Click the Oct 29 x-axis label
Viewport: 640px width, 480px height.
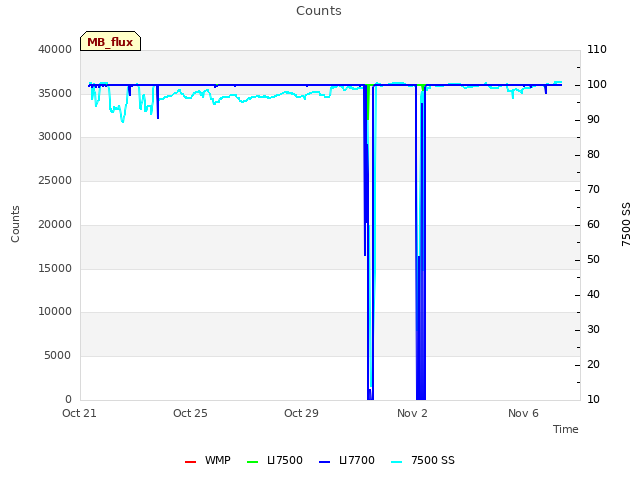click(x=301, y=413)
